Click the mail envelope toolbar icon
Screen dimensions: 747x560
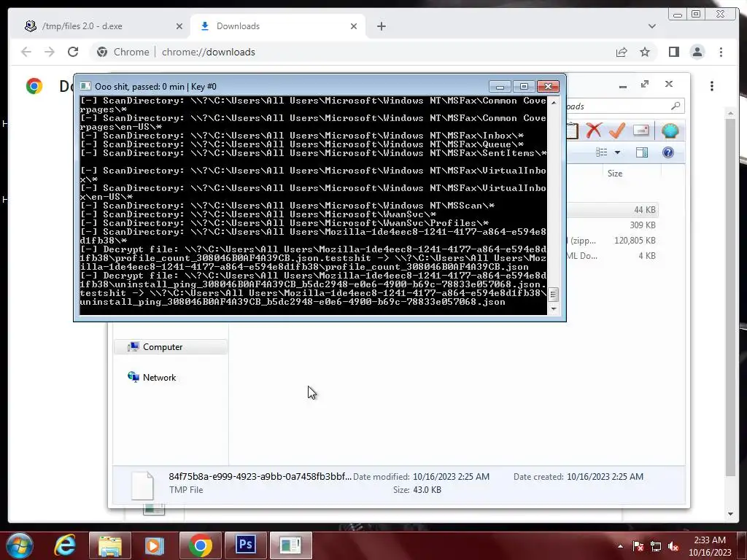640,130
